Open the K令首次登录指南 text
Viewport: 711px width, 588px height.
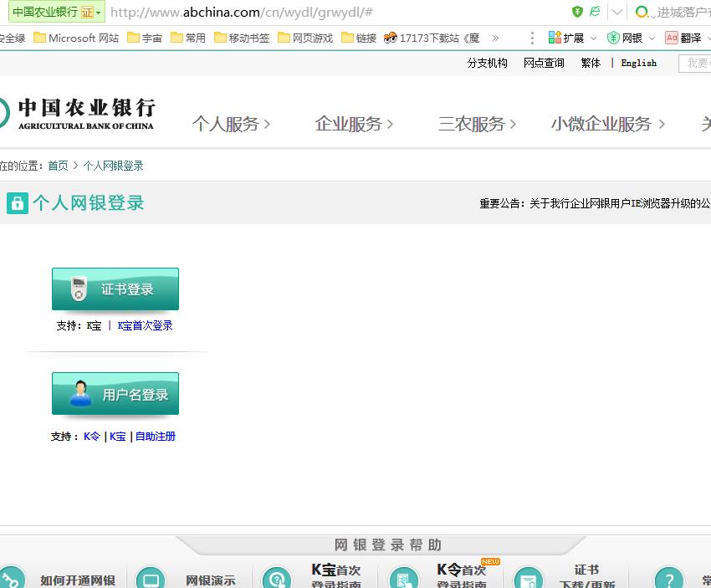(462, 575)
